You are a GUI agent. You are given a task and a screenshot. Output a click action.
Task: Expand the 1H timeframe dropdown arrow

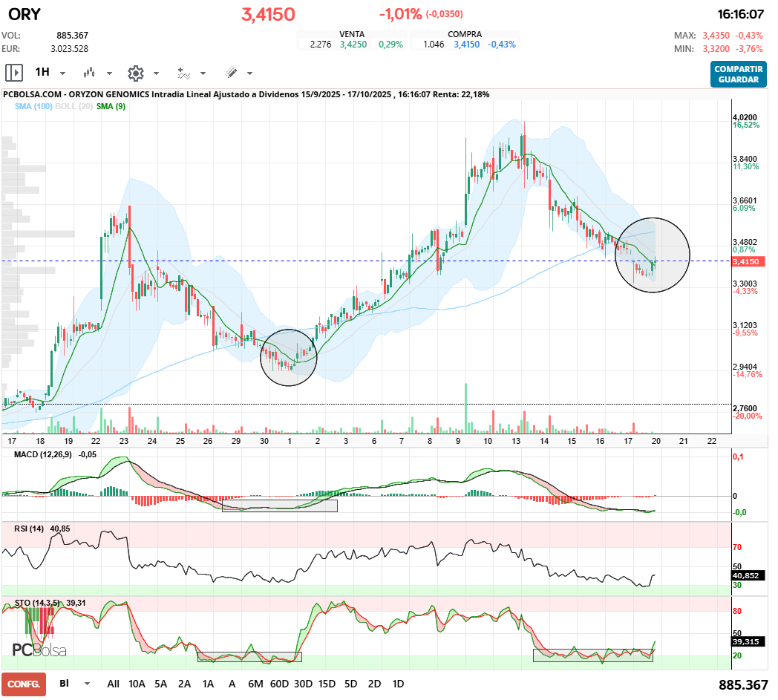click(62, 73)
